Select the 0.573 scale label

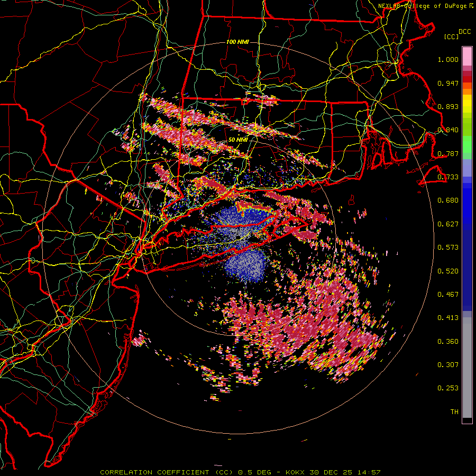click(x=448, y=248)
